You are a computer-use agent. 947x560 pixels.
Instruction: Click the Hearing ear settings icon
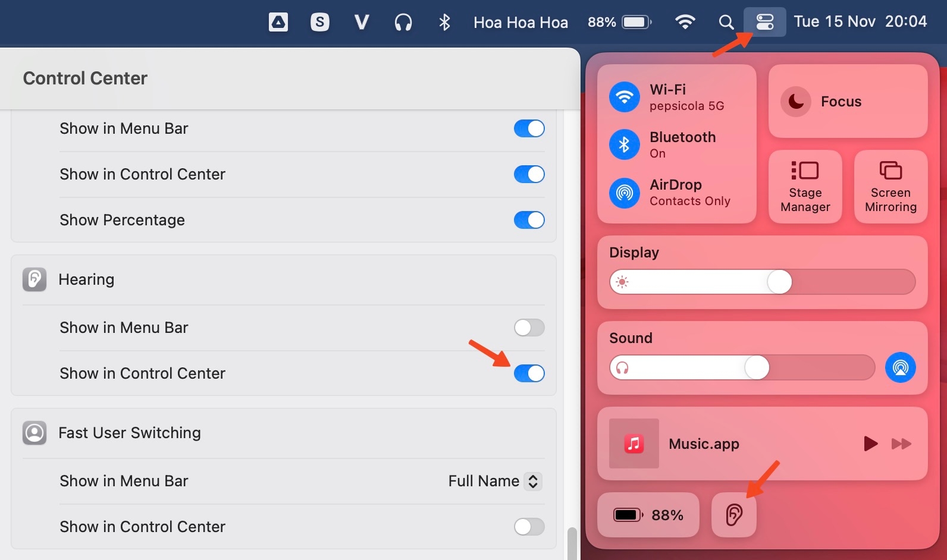(35, 279)
